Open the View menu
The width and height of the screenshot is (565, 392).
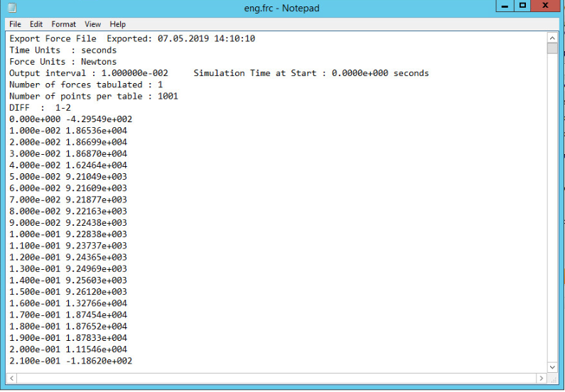tap(93, 24)
